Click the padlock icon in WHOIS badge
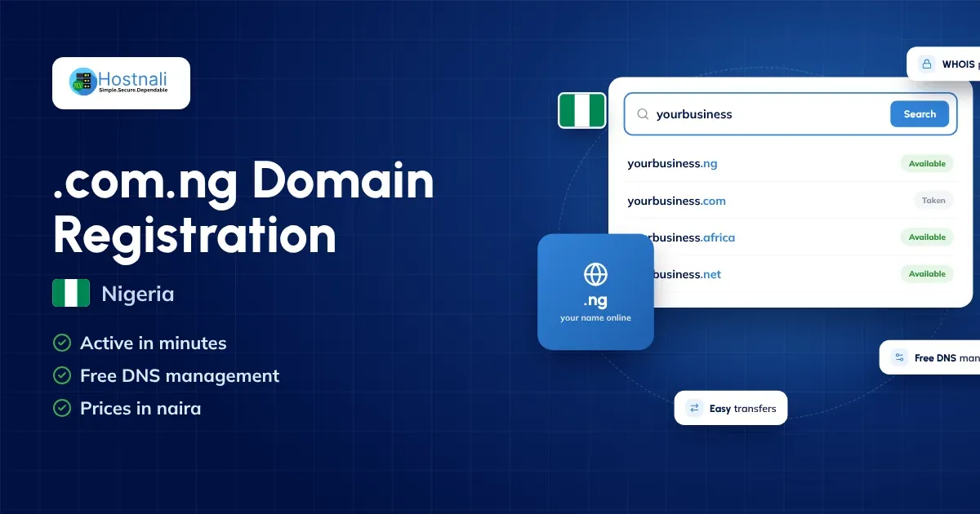The width and height of the screenshot is (980, 514). 926,64
